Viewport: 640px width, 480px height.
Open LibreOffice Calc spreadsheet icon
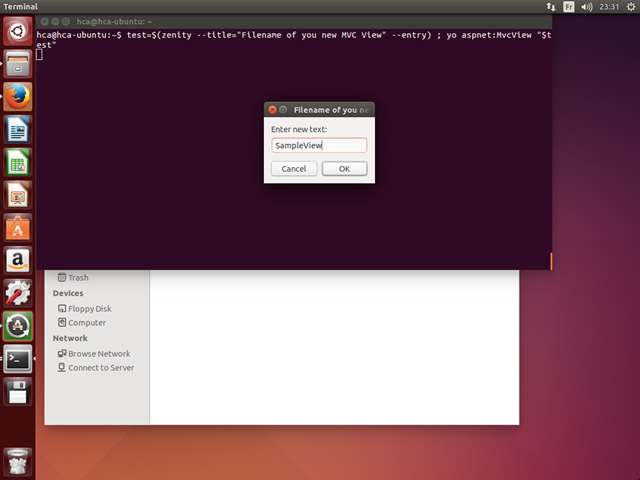[18, 162]
